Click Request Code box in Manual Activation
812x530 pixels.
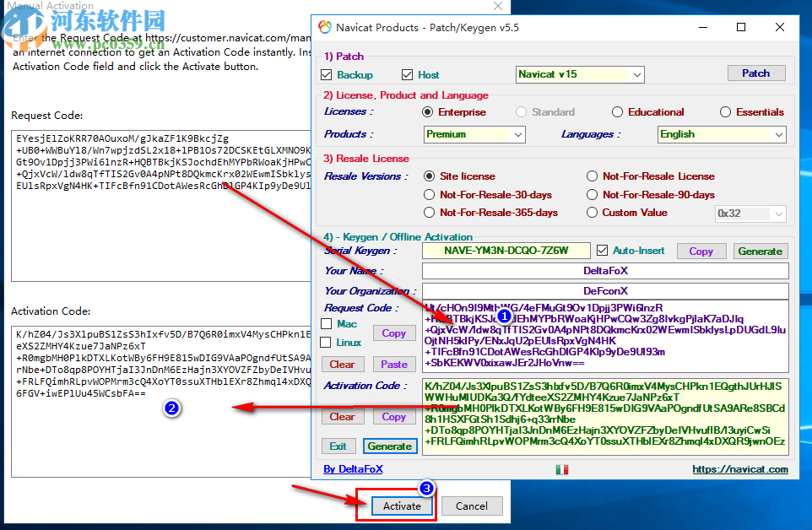click(161, 206)
